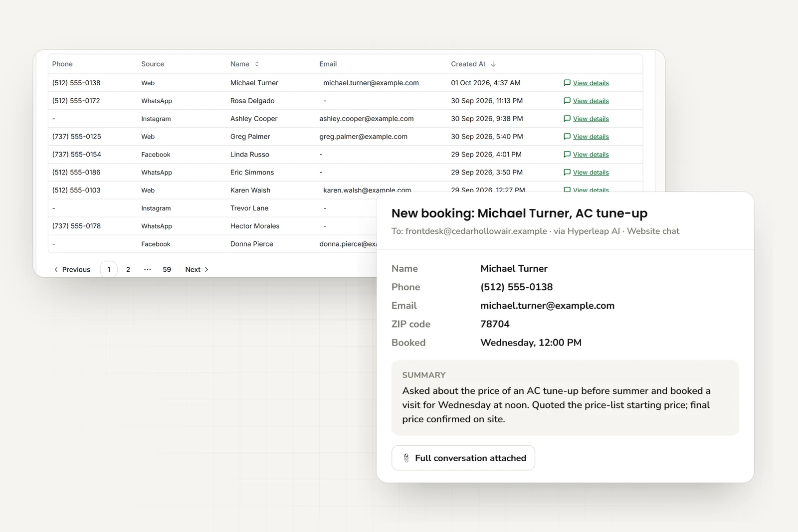Click booking card phone (512) 555-0138
The width and height of the screenshot is (798, 532).
coord(517,287)
